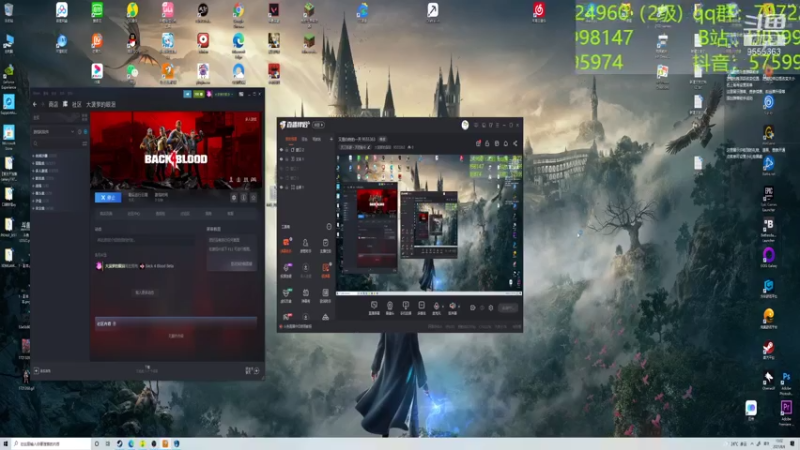This screenshot has height=450, width=800.
Task: Open the live companion mode pill dropdown
Action: (x=318, y=125)
